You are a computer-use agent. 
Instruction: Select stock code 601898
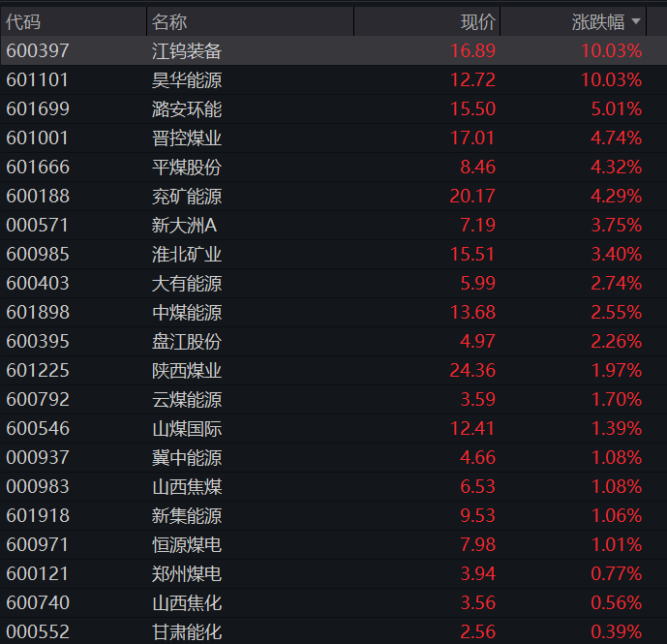pyautogui.click(x=38, y=313)
